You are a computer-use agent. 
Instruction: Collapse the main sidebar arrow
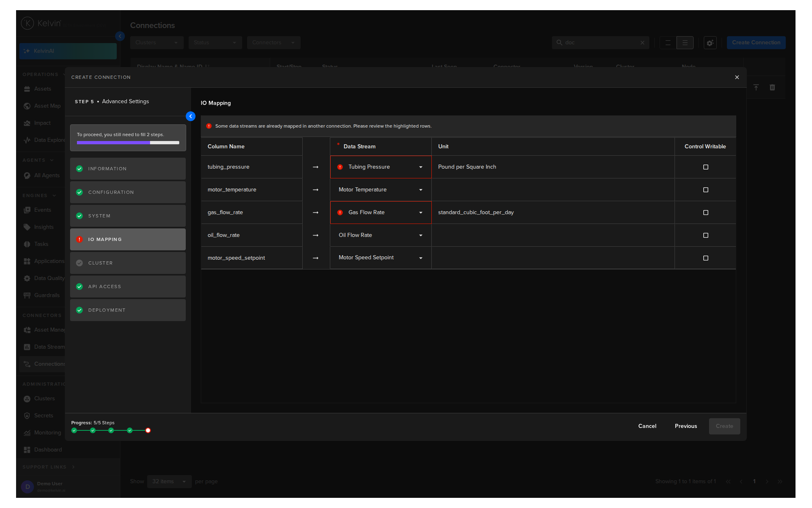[120, 36]
